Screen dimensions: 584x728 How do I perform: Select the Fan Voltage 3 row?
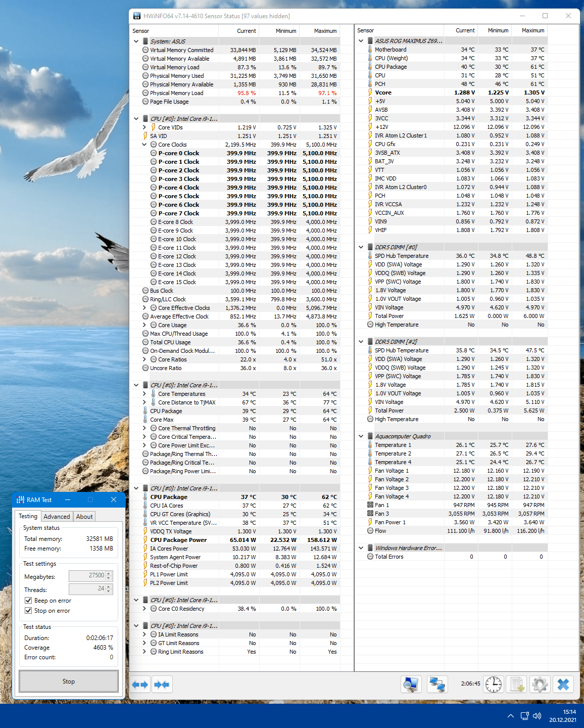coord(451,488)
